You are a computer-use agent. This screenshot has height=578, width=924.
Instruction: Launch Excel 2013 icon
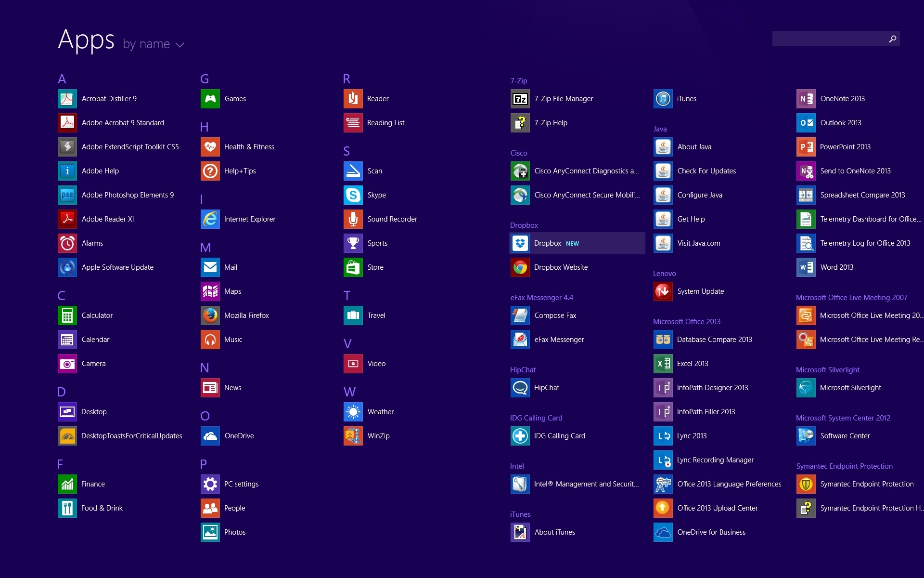tap(663, 364)
